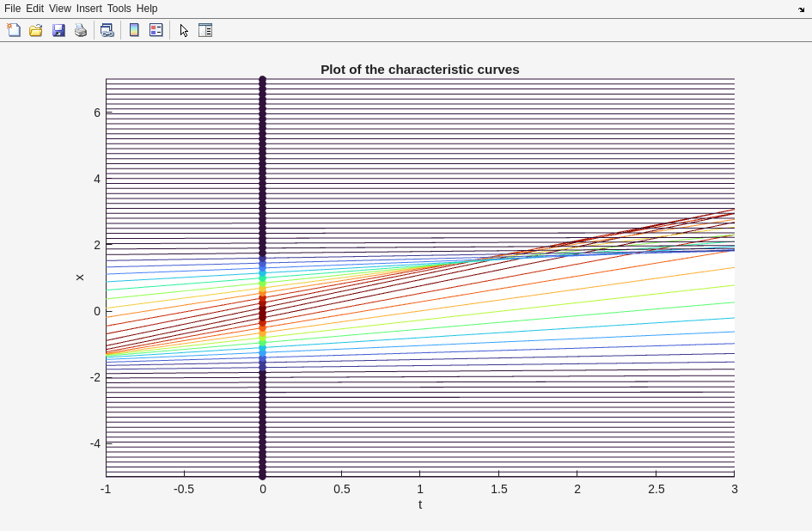This screenshot has height=531, width=812.
Task: Print the figure with the printer icon
Action: tap(81, 30)
